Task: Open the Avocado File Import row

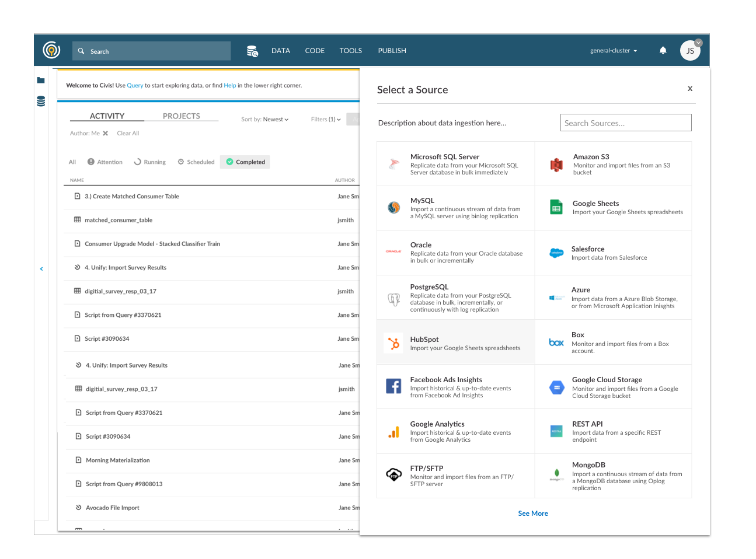Action: tap(211, 508)
